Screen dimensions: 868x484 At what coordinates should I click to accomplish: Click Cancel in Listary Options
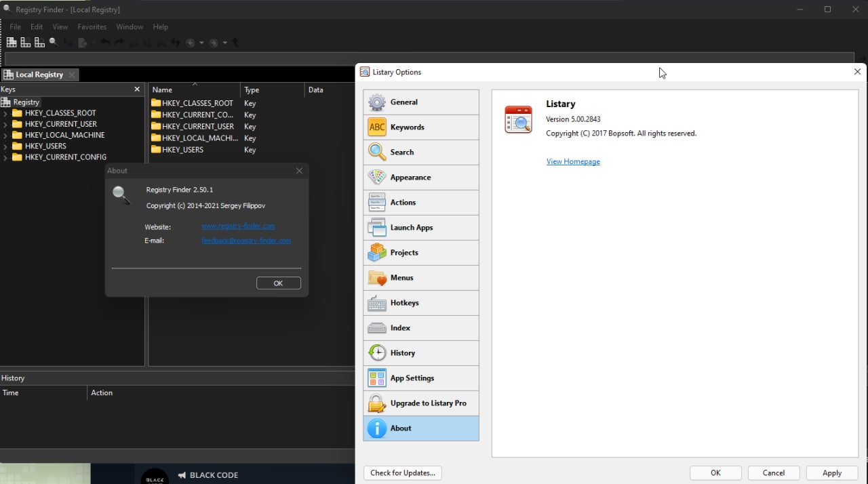pyautogui.click(x=774, y=473)
